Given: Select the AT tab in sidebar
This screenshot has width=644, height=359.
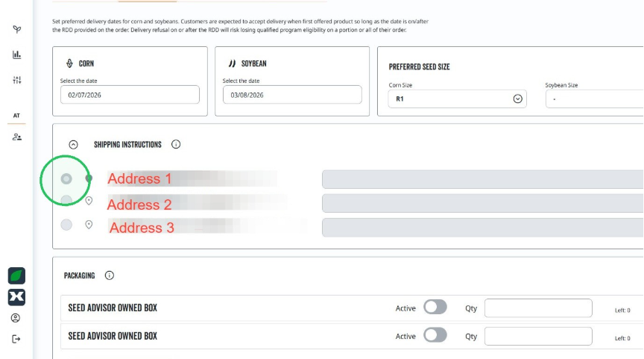Looking at the screenshot, I should (16, 116).
